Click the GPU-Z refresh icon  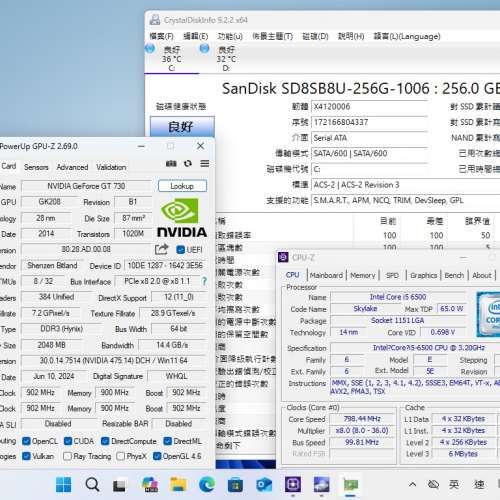click(188, 164)
